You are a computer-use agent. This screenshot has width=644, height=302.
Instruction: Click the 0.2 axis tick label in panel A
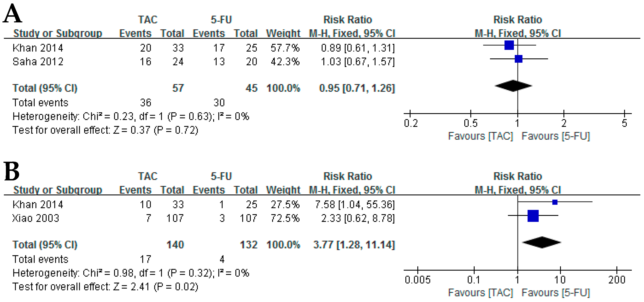point(411,123)
